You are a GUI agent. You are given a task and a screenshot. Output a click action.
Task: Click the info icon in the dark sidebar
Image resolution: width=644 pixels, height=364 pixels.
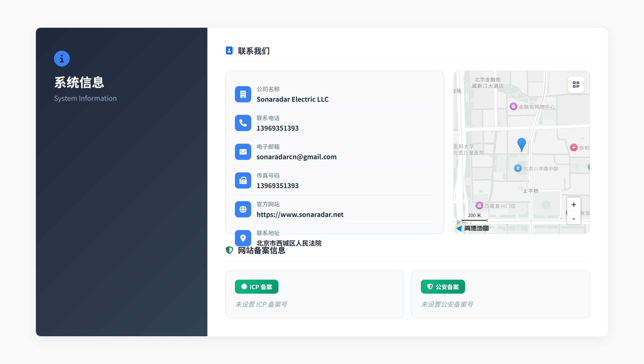pyautogui.click(x=62, y=58)
